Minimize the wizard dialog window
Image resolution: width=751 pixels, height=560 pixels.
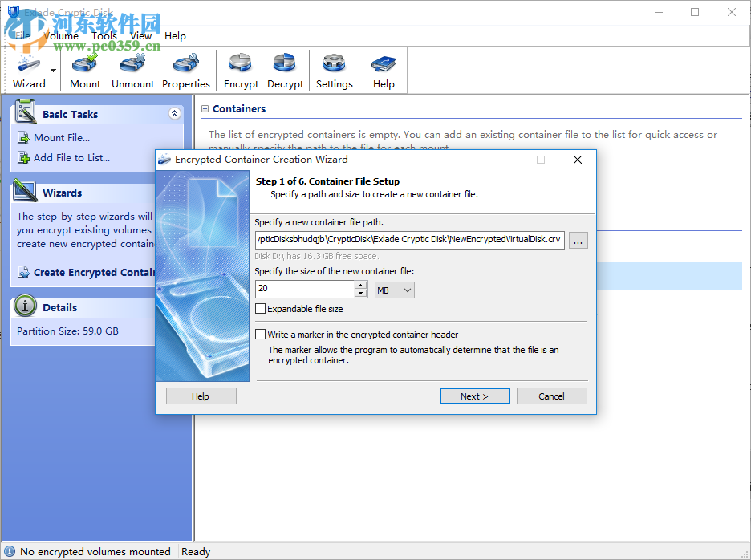(505, 160)
